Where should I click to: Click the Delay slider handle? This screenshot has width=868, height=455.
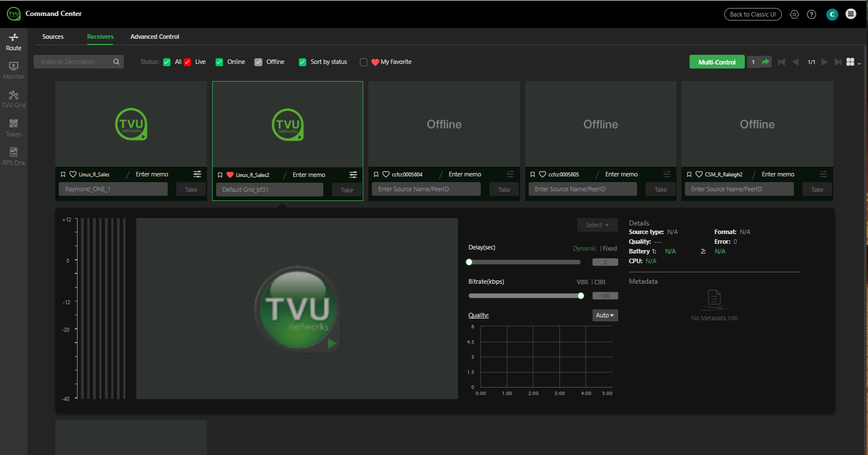[x=469, y=262]
